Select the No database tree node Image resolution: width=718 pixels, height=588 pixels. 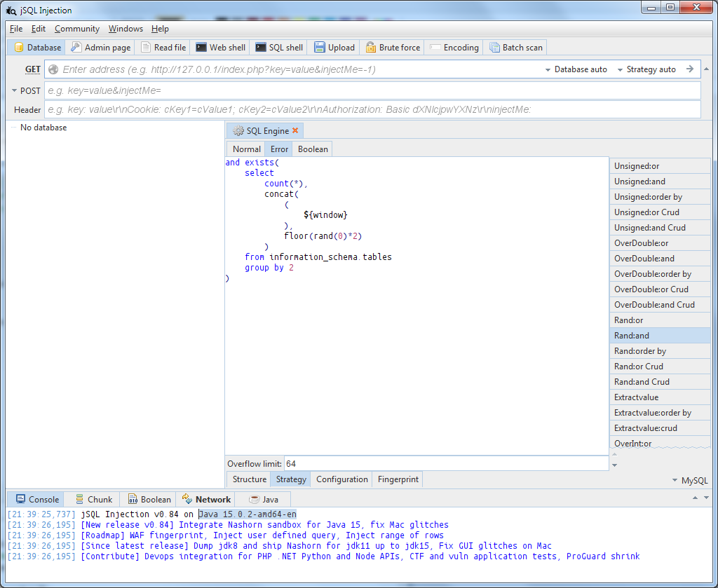tap(43, 128)
